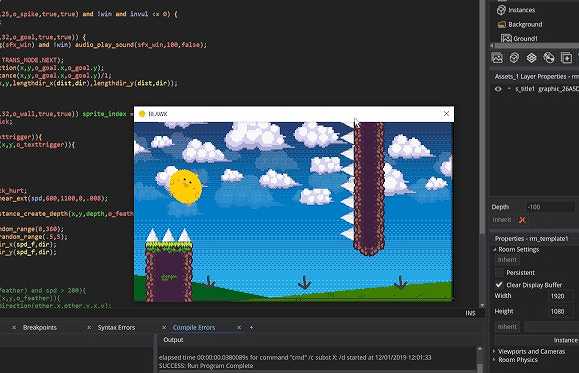Click the red X next to Inherit

(522, 220)
